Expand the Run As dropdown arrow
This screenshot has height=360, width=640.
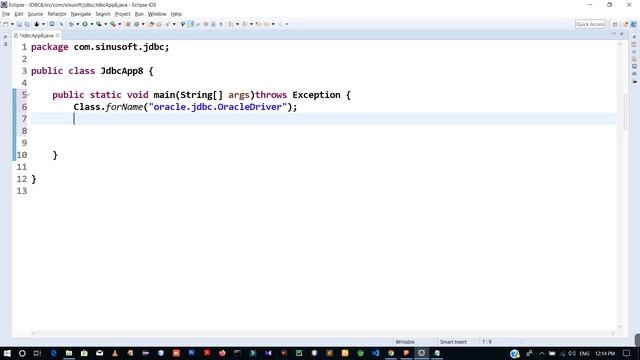pos(91,24)
